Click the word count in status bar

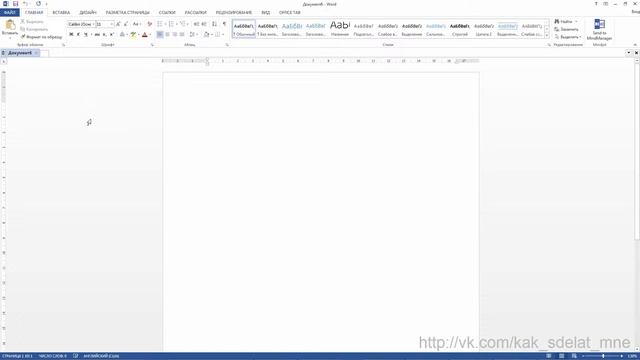tap(53, 356)
